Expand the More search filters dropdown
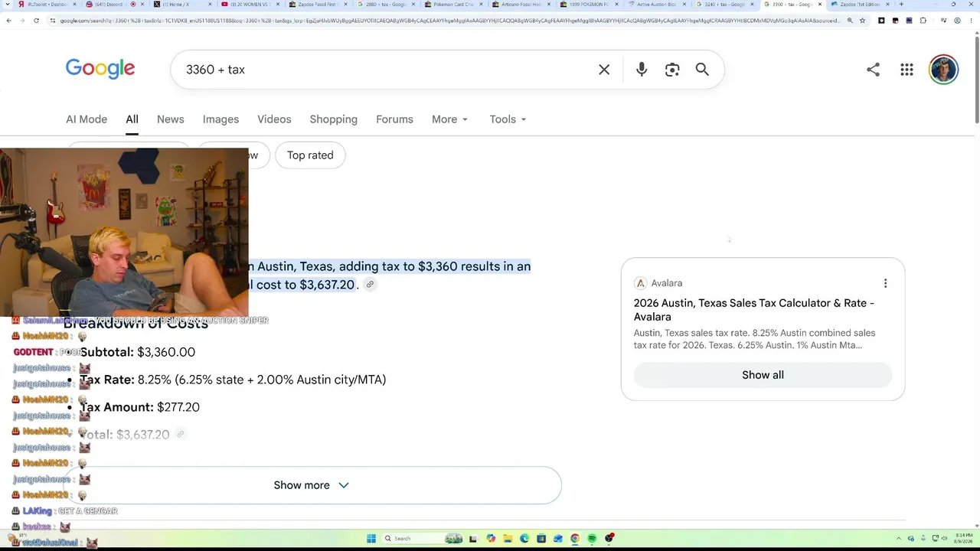980x551 pixels. pos(449,119)
